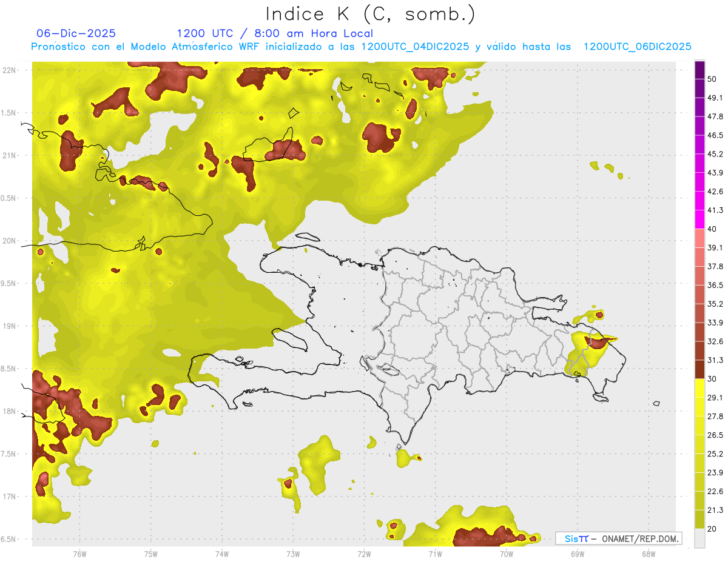Click the colorbar value "33.9"
The width and height of the screenshot is (728, 562).
tap(715, 323)
